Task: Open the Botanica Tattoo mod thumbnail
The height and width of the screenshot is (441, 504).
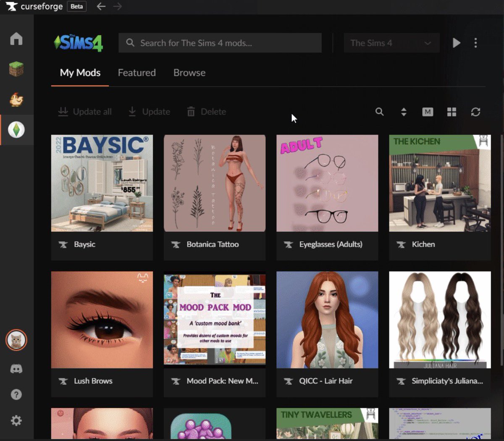Action: (x=215, y=183)
